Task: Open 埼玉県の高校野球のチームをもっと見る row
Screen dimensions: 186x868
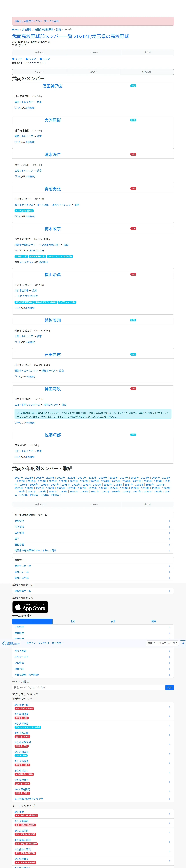Action: pos(93,551)
